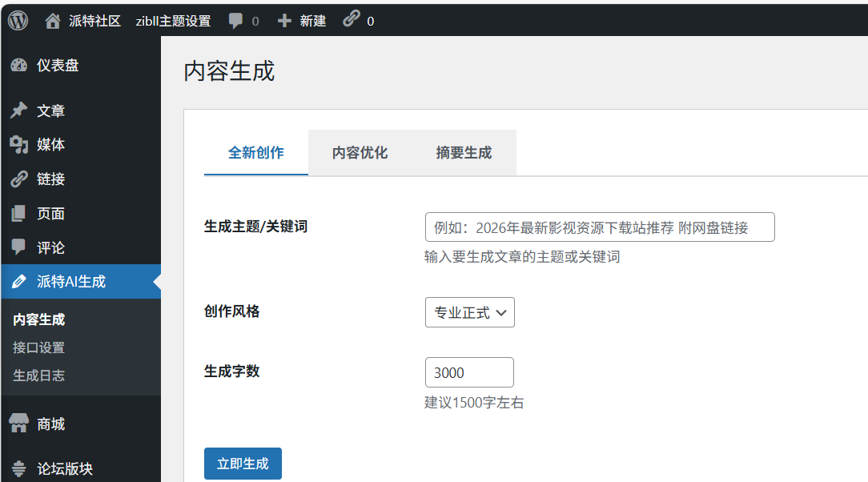This screenshot has width=868, height=482.
Task: Open 派特社区 via the home icon
Action: [52, 20]
